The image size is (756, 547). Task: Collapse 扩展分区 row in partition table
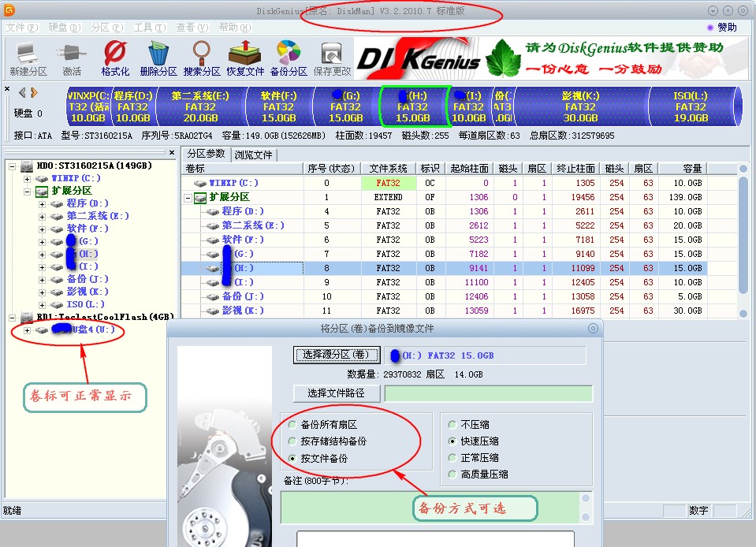tap(188, 198)
